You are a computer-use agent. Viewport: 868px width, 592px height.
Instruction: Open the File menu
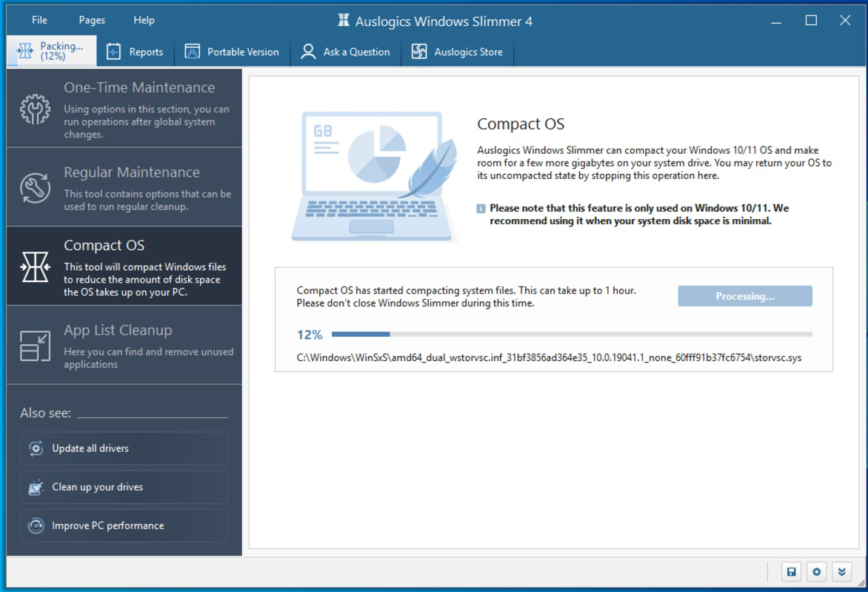point(39,20)
